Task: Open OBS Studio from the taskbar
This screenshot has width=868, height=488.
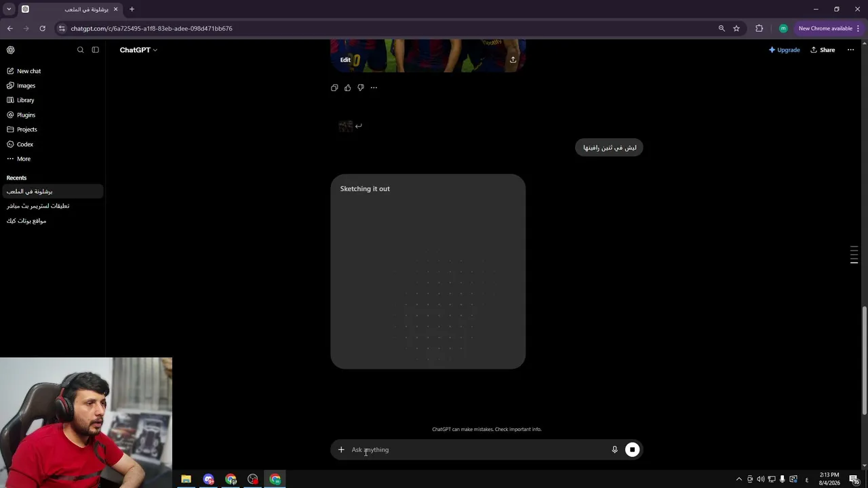Action: [x=253, y=479]
